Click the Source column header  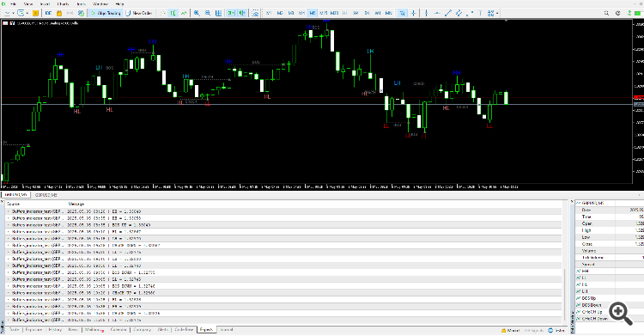[13, 204]
